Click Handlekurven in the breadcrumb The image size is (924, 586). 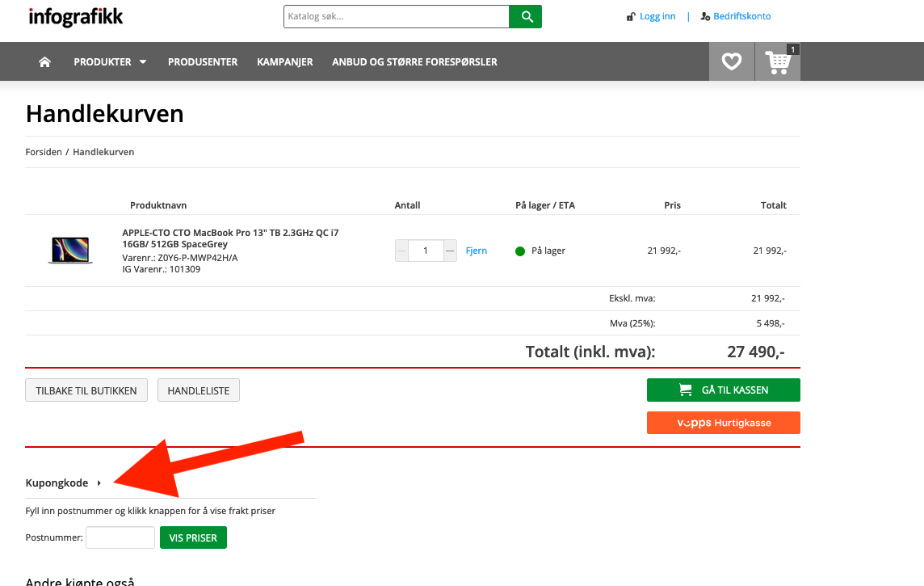[103, 152]
